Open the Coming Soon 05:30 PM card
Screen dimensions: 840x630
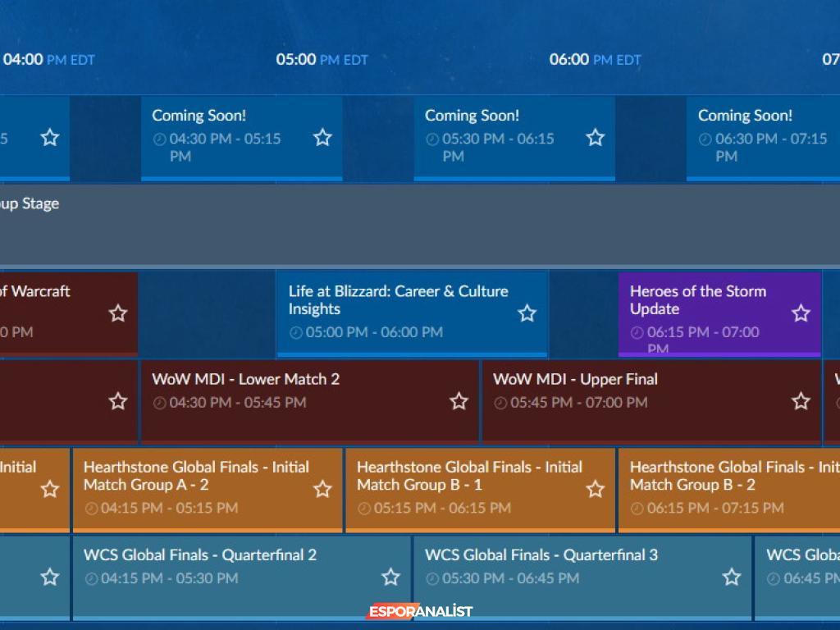pos(514,138)
